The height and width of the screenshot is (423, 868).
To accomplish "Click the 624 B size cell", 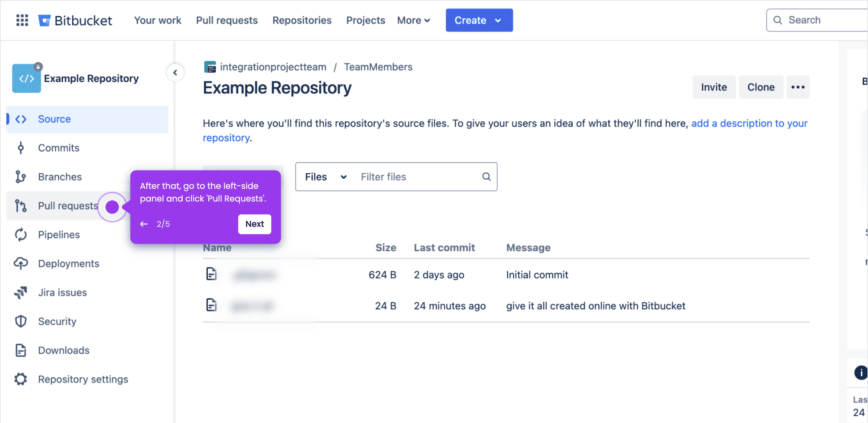I will click(382, 275).
